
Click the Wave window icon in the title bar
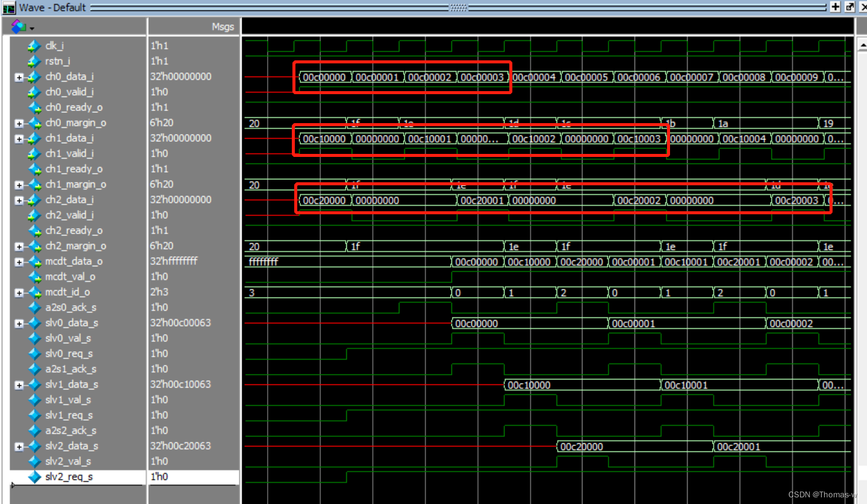point(8,7)
